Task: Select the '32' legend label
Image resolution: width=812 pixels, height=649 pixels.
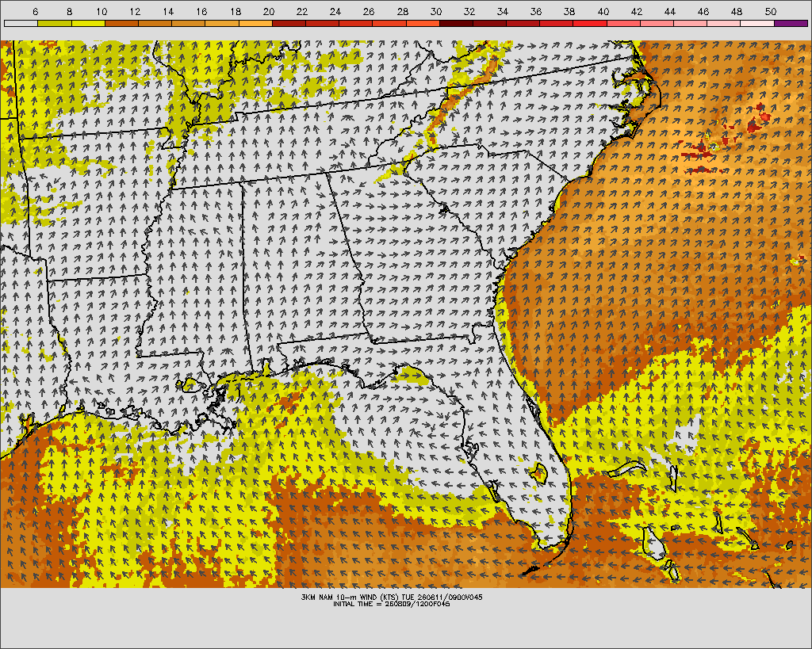Action: pos(469,11)
